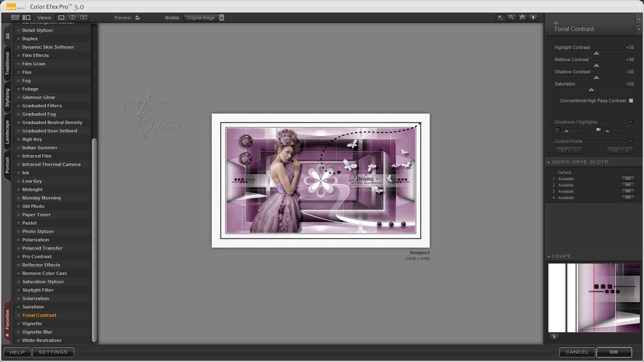The image size is (644, 362).
Task: Favorite star for Skylight Filter
Action: (18, 290)
